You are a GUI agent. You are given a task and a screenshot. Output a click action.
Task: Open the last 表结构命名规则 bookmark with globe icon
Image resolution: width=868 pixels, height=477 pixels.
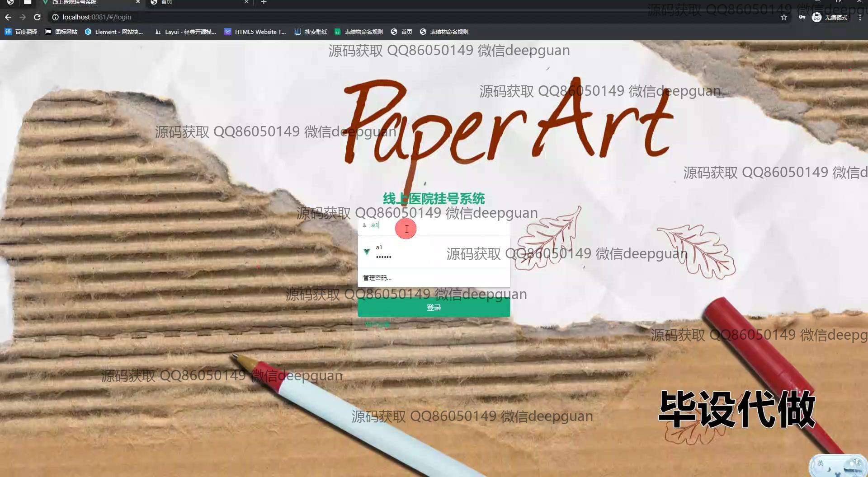tap(444, 32)
